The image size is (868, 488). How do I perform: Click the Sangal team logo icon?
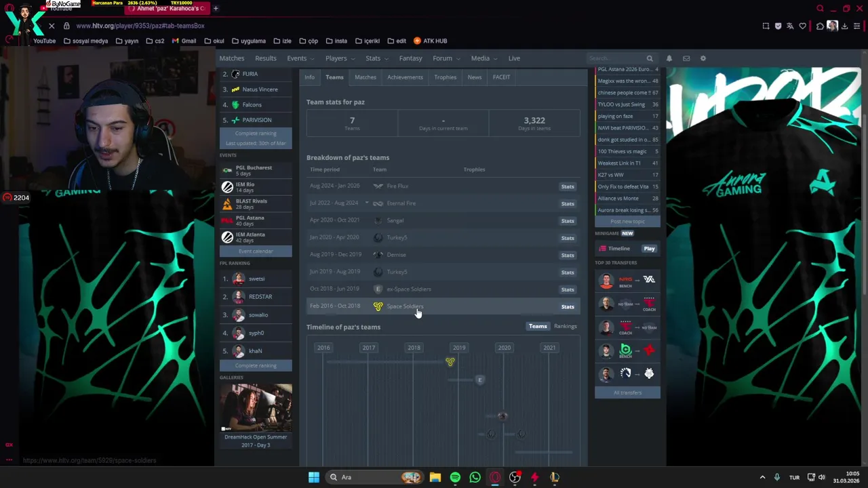pos(378,220)
